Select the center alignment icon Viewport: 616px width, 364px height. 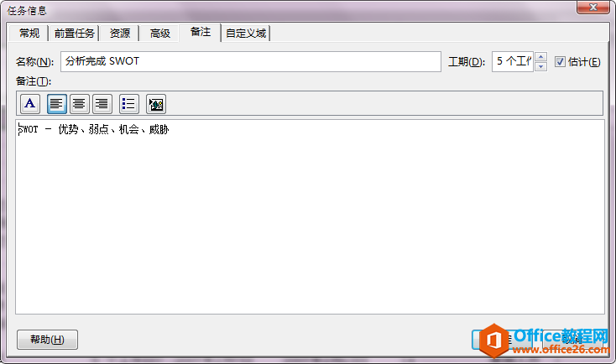[80, 104]
